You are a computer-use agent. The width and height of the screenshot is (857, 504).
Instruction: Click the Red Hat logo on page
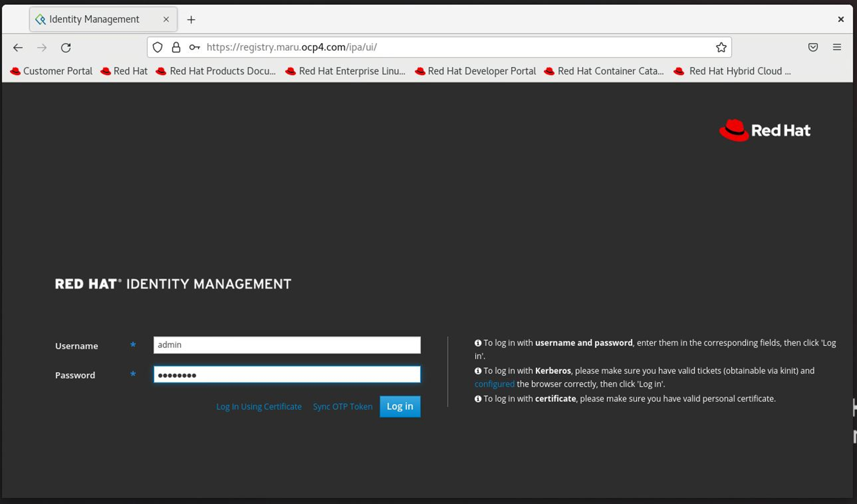tap(765, 130)
